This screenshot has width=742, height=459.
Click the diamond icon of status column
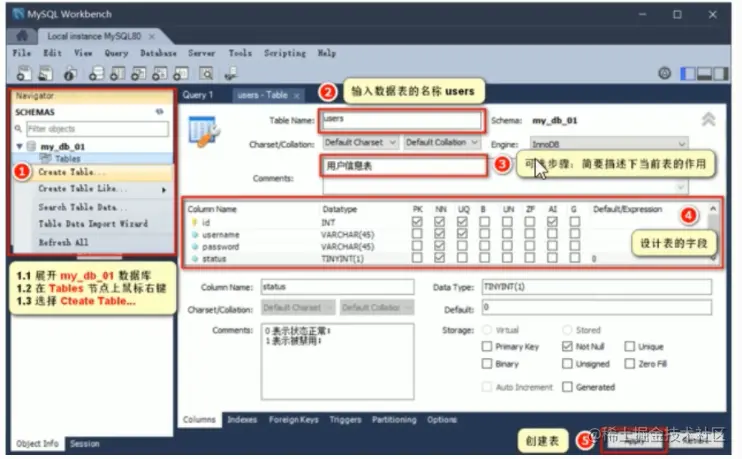point(194,258)
